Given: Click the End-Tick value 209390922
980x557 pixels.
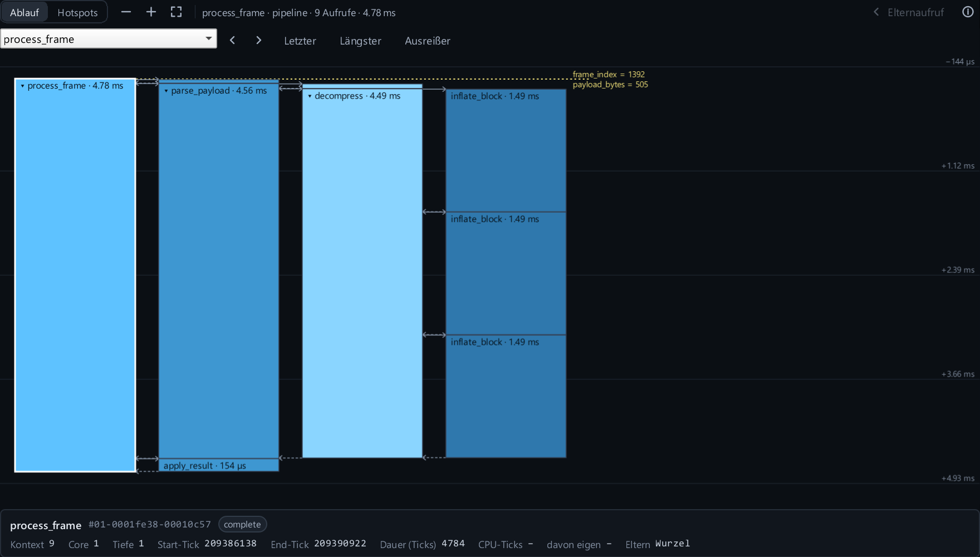Looking at the screenshot, I should (x=340, y=543).
